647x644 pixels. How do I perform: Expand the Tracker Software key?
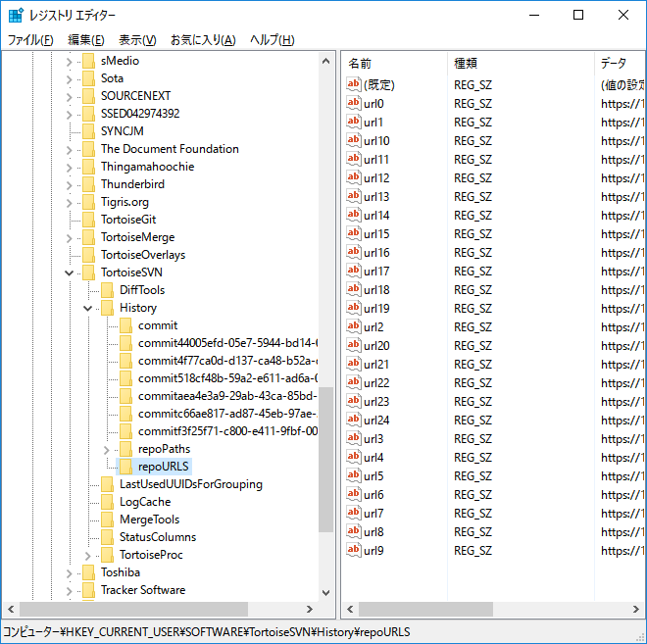69,591
